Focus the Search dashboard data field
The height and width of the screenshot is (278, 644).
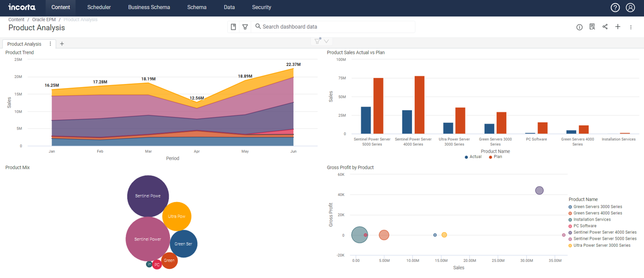(334, 27)
